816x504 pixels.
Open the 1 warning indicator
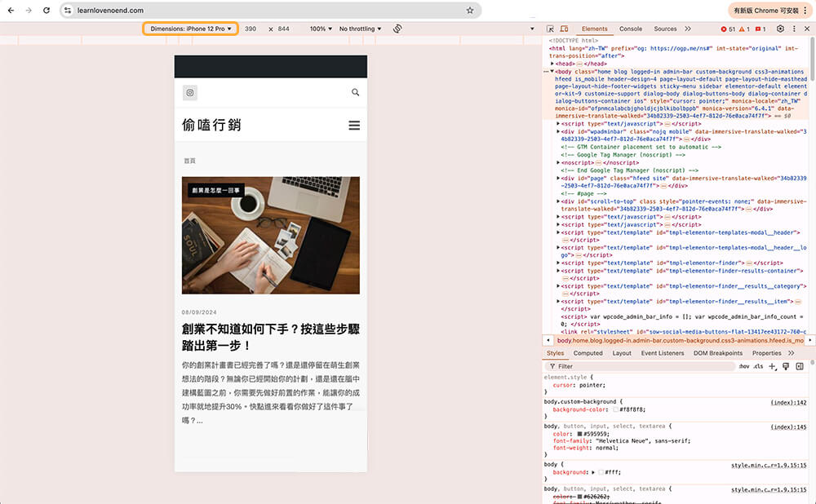point(745,29)
